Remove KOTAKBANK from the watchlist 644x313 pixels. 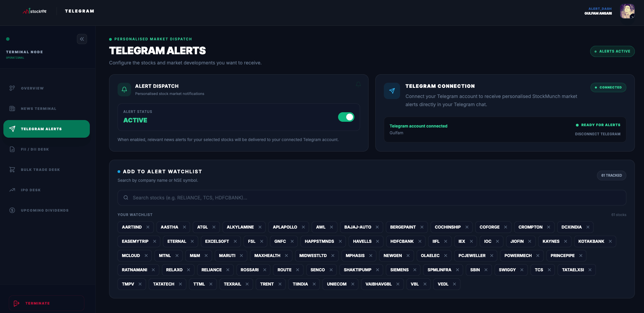tap(610, 241)
